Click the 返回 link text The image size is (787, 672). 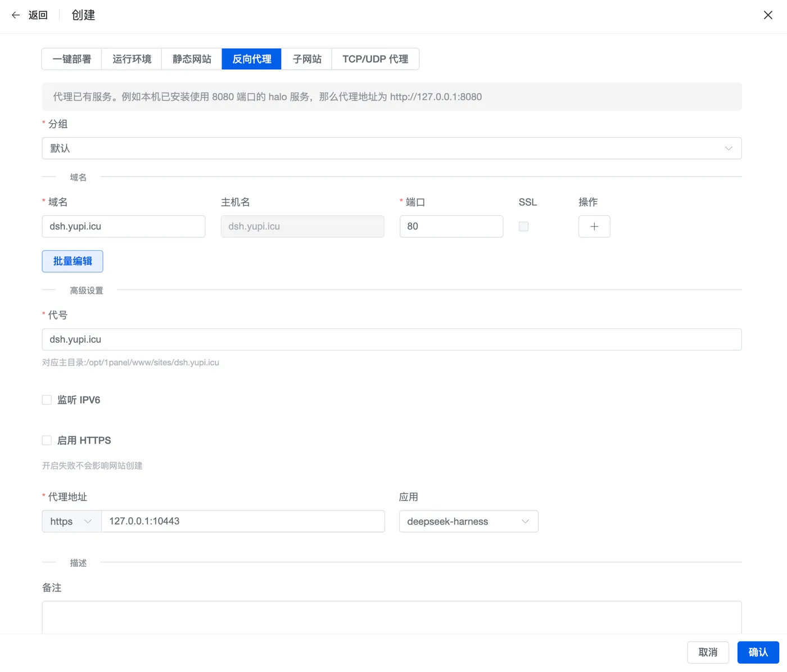(38, 15)
